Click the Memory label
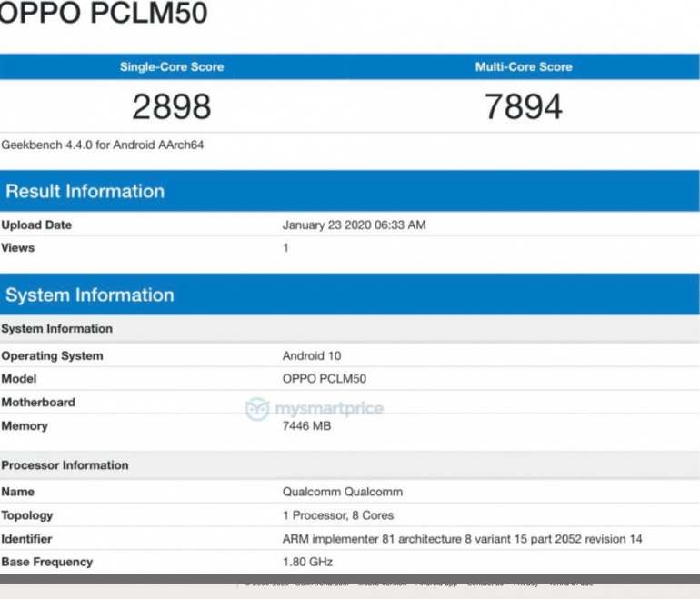 click(x=25, y=426)
